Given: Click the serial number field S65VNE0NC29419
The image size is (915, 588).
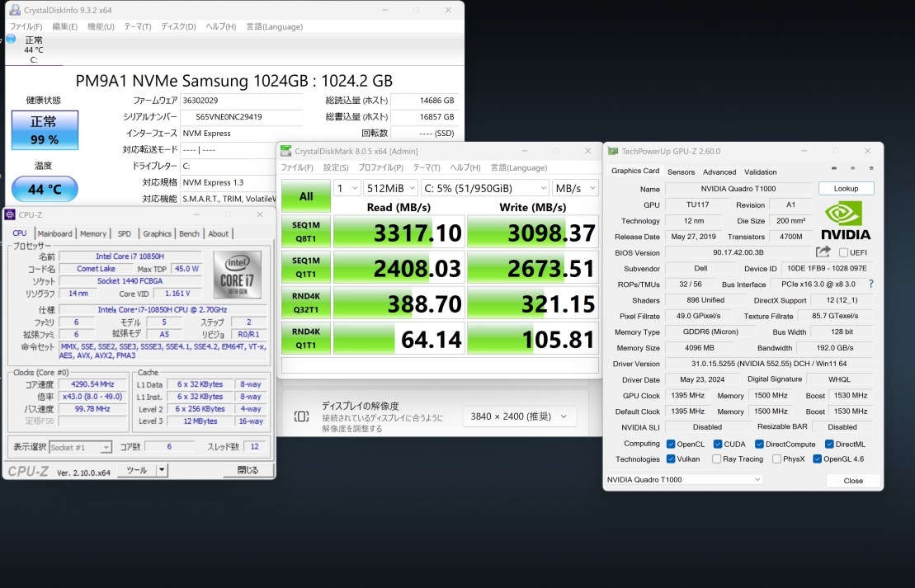Looking at the screenshot, I should coord(241,116).
